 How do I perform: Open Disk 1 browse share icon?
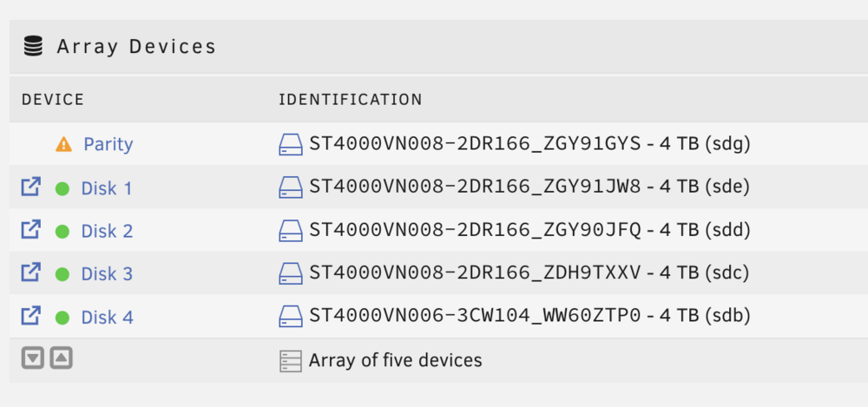[30, 187]
